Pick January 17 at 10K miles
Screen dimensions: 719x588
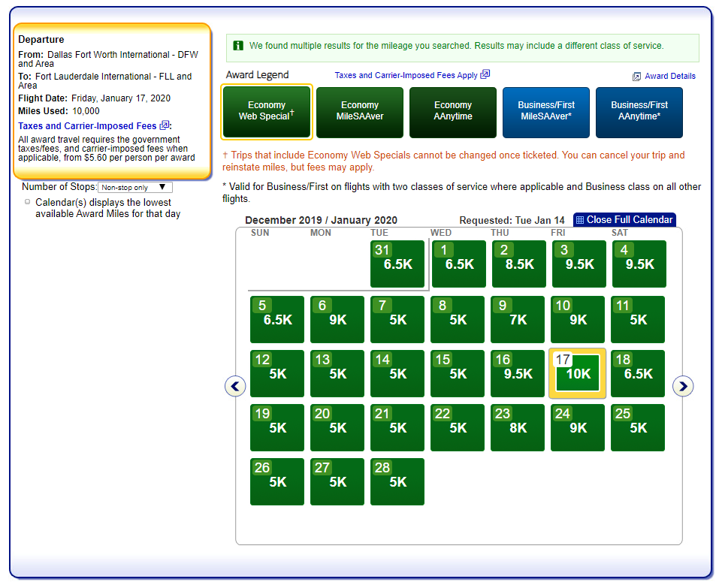click(578, 374)
